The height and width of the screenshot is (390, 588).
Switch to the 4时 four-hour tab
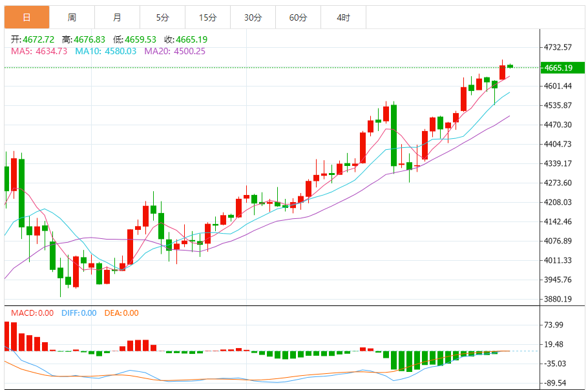point(343,17)
